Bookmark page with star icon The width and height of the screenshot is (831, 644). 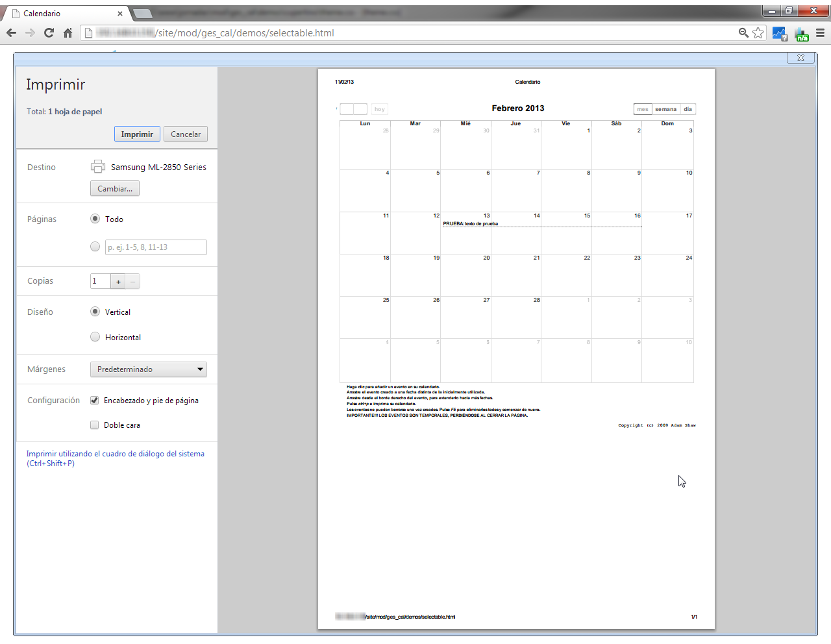click(x=758, y=33)
